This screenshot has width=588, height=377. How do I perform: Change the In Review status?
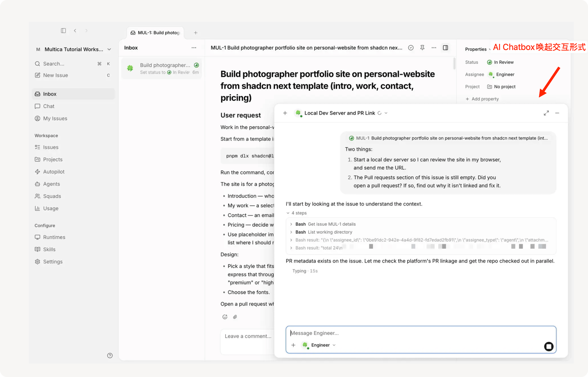tap(500, 62)
